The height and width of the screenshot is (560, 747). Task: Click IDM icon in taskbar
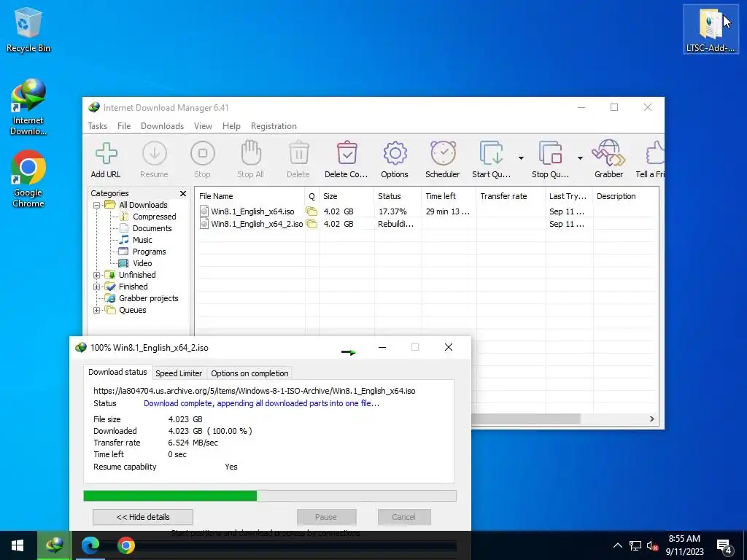click(55, 545)
